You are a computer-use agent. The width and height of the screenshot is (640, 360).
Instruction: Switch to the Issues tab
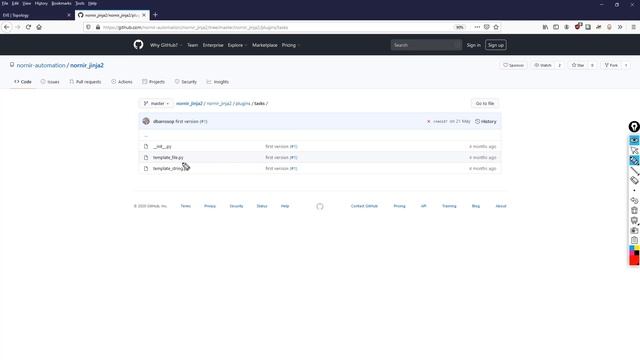pos(50,82)
